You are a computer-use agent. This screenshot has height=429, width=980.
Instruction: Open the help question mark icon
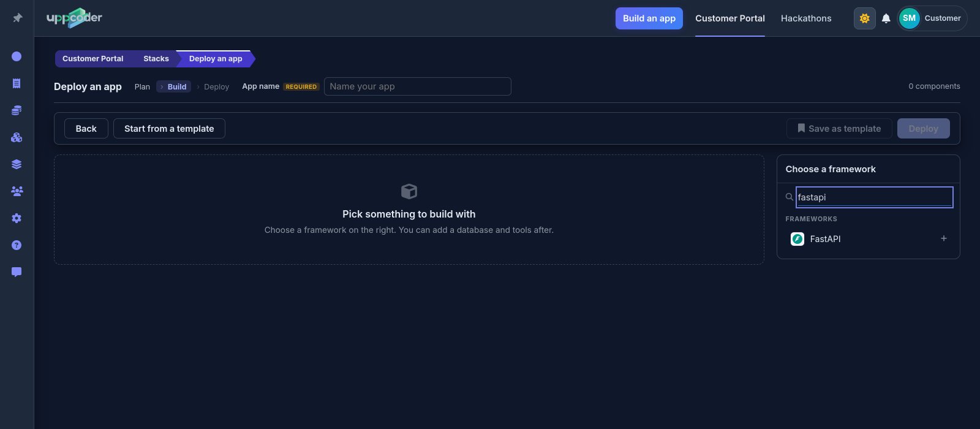click(17, 245)
